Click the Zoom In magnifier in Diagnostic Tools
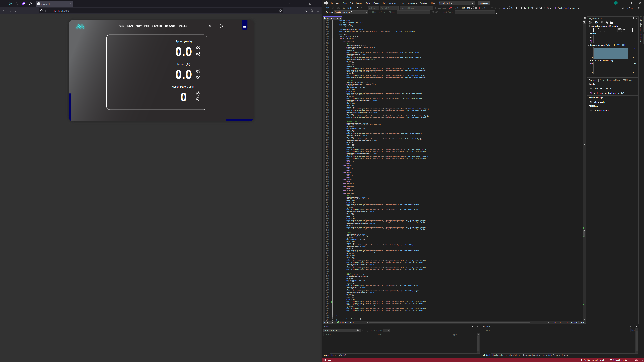 click(x=602, y=22)
